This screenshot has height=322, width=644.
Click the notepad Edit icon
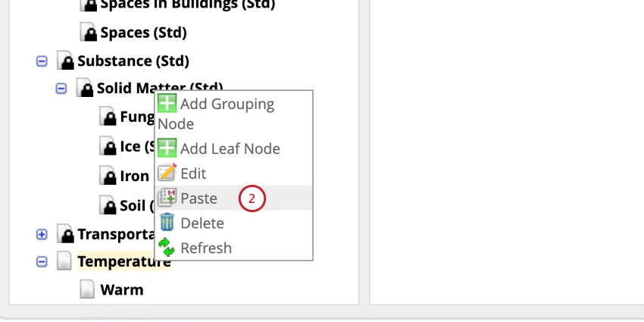click(167, 174)
